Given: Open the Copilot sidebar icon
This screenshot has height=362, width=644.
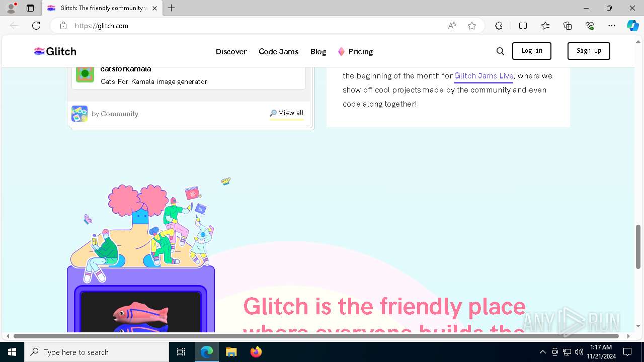Looking at the screenshot, I should (633, 26).
